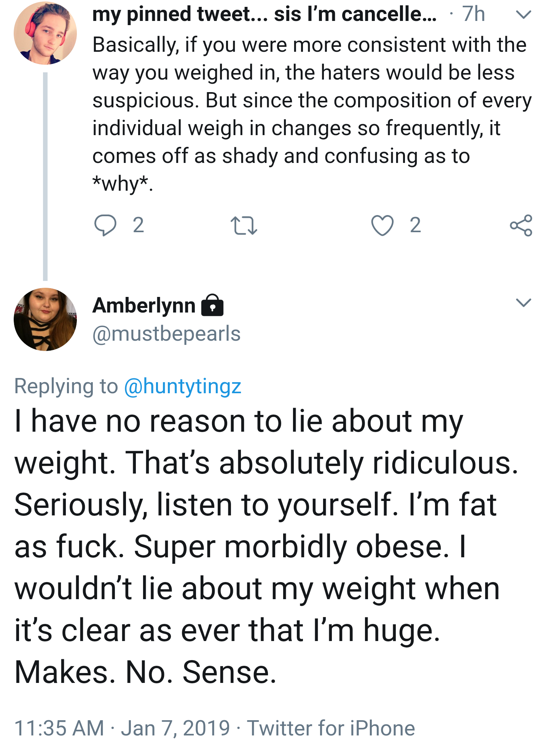The height and width of the screenshot is (756, 548).
Task: Like the first tweet with heart icon
Action: [x=382, y=225]
